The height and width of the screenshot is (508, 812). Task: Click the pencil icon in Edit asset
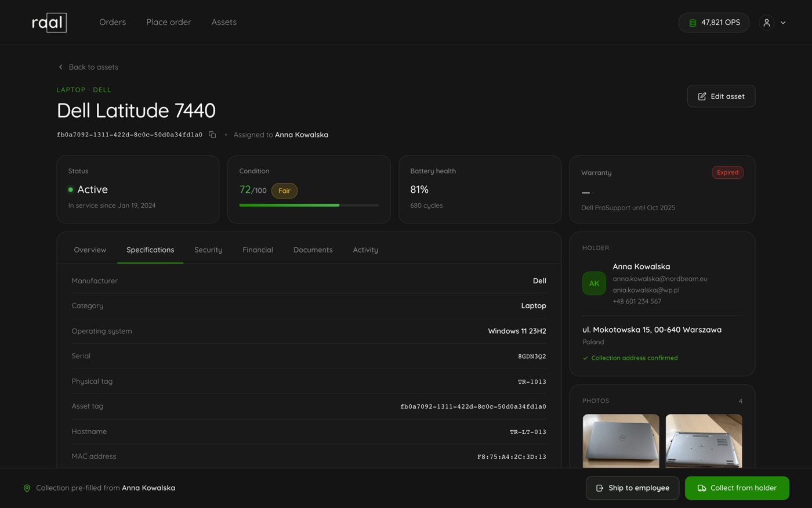click(x=702, y=96)
